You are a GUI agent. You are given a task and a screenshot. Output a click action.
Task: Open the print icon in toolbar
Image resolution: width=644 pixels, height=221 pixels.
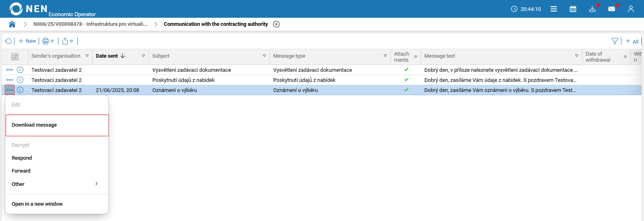pos(46,41)
